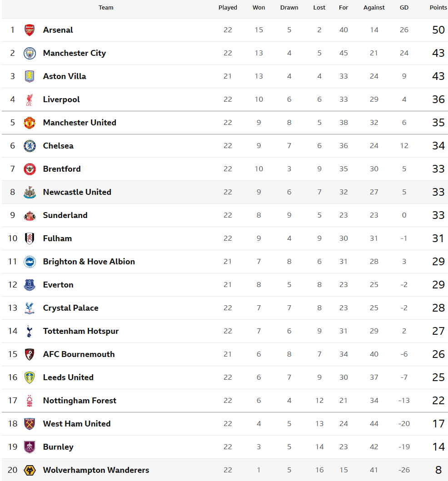
Task: Open the Manchester United team link
Action: [80, 123]
